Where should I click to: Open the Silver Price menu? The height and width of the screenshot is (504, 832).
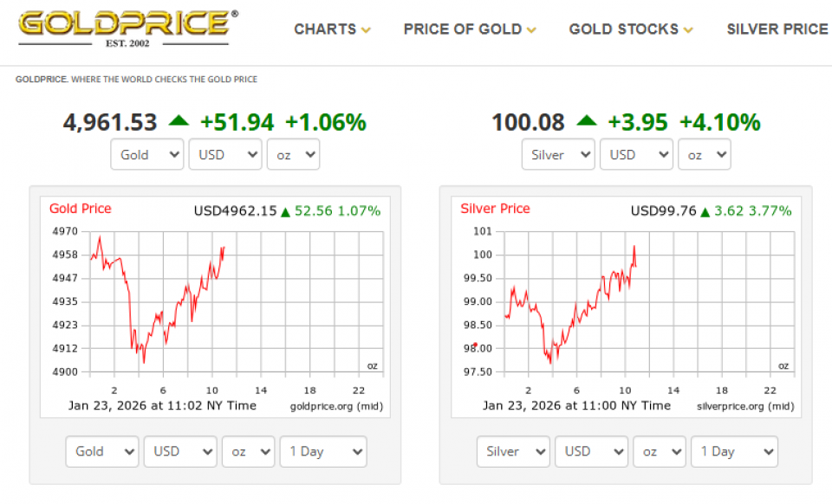tap(777, 29)
